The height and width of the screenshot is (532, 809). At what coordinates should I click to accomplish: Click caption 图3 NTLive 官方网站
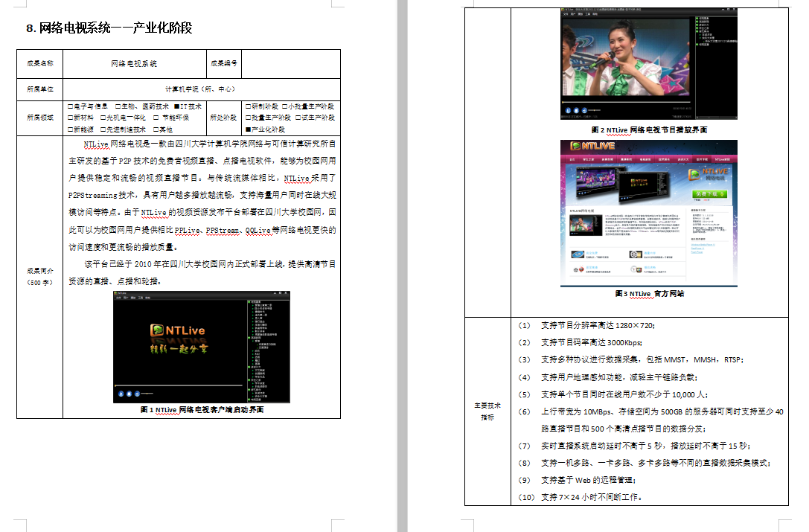click(649, 294)
